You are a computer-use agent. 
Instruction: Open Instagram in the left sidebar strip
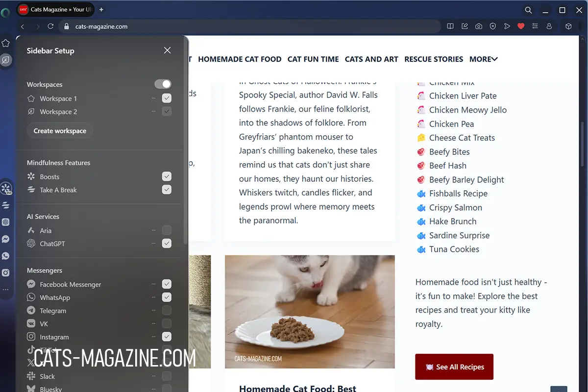point(6,273)
